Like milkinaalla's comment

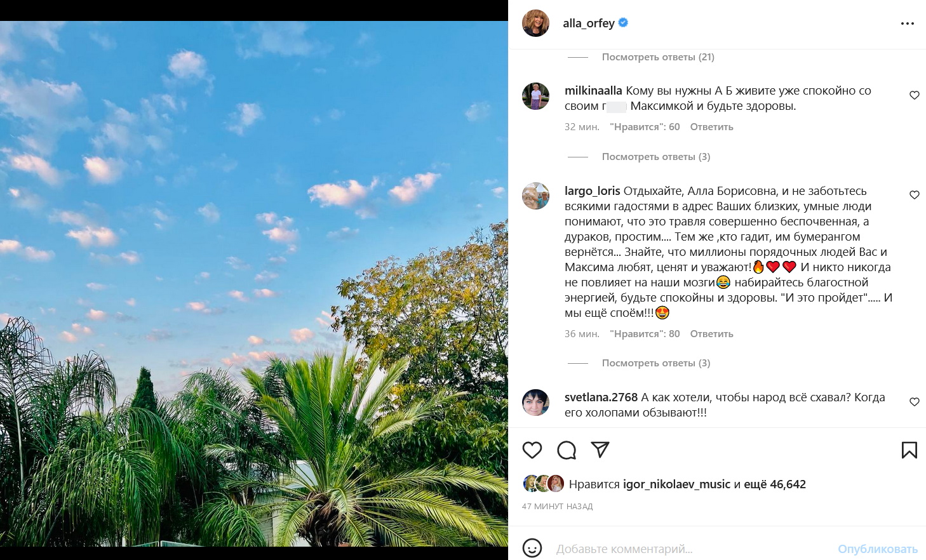point(915,95)
